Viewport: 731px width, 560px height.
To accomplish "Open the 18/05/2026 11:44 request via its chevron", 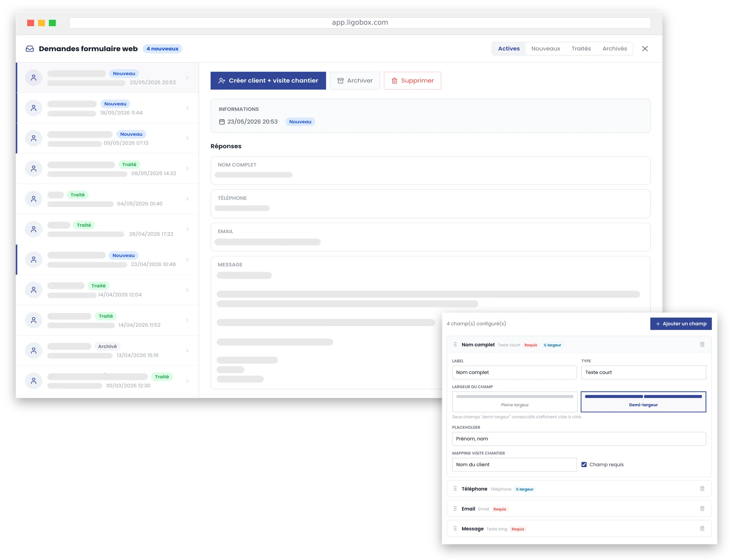I will tap(188, 108).
